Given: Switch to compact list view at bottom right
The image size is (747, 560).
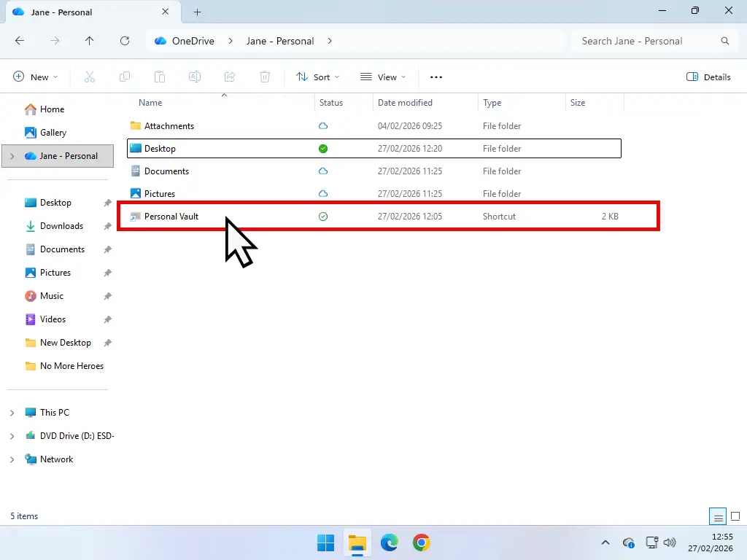Looking at the screenshot, I should click(718, 516).
